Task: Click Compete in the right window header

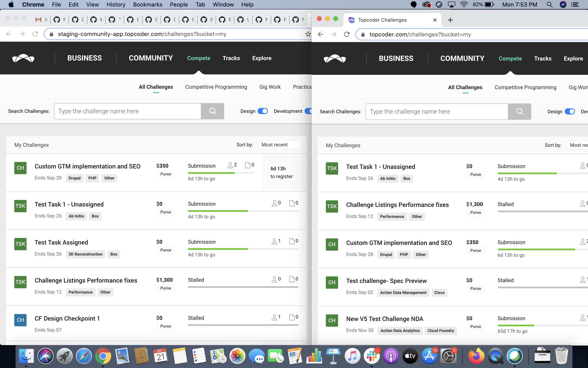Action: click(x=510, y=59)
